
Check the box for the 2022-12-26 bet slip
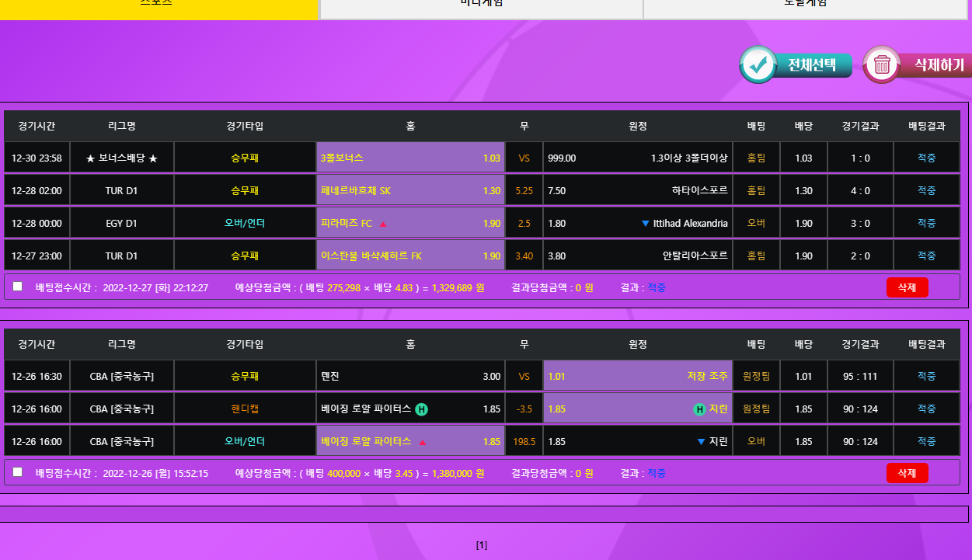pos(18,472)
